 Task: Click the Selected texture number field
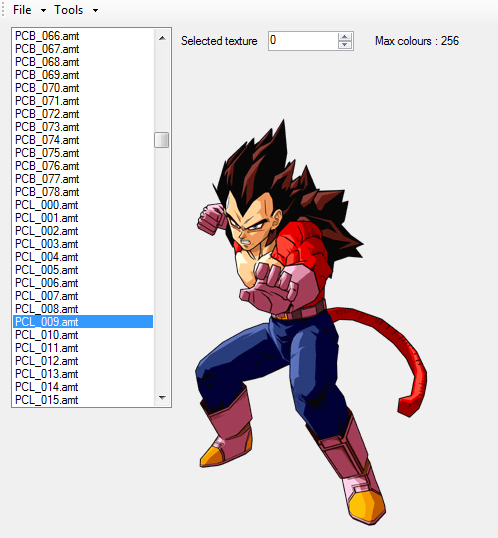303,41
